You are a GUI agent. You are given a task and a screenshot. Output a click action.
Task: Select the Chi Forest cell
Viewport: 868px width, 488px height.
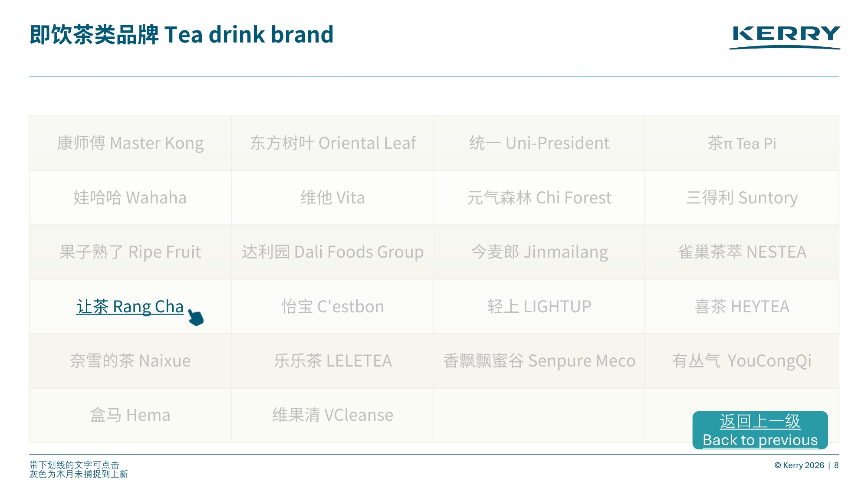(539, 198)
